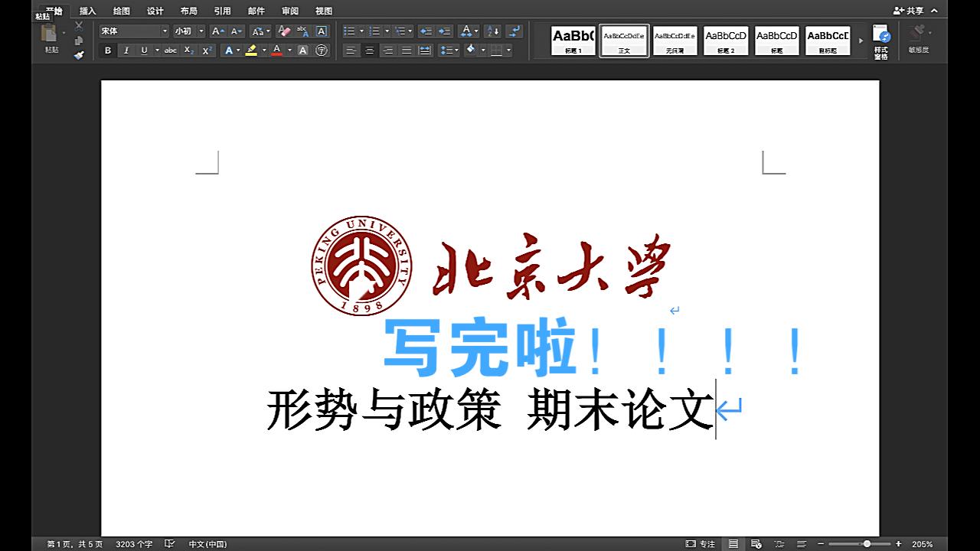
Task: Apply yellow text highlight color
Action: (251, 51)
